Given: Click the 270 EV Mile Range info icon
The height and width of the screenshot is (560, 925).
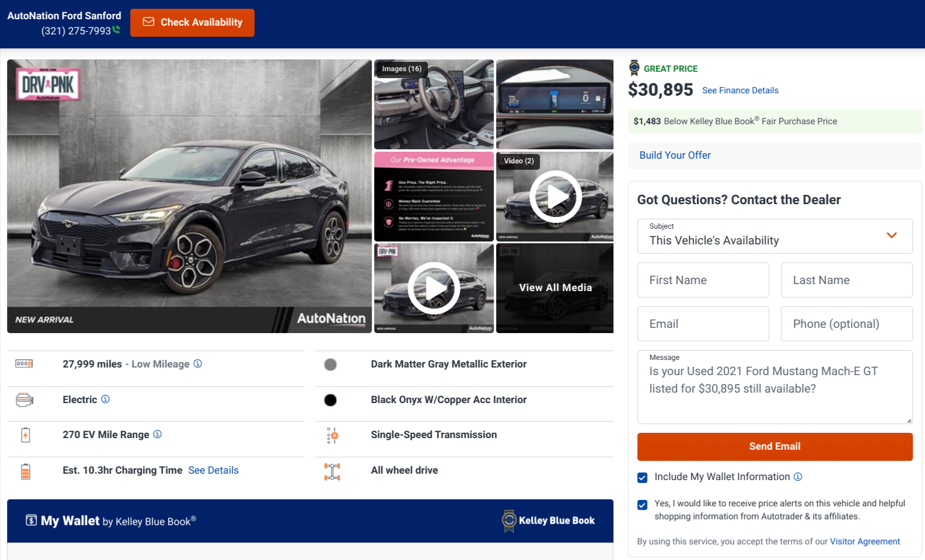Looking at the screenshot, I should pyautogui.click(x=158, y=434).
